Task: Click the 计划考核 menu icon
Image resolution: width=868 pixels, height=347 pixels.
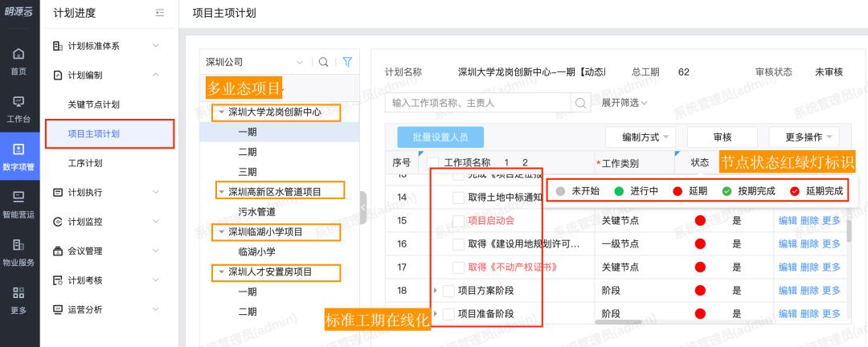Action: point(58,280)
